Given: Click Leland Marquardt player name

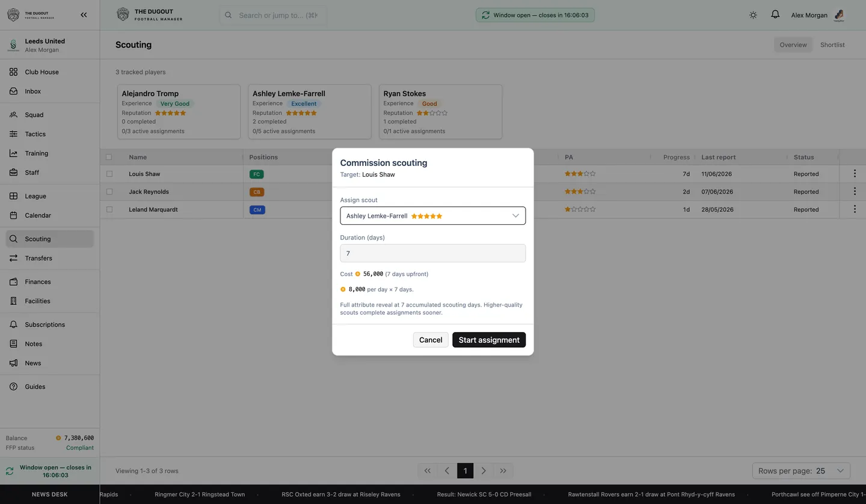Looking at the screenshot, I should (x=153, y=209).
